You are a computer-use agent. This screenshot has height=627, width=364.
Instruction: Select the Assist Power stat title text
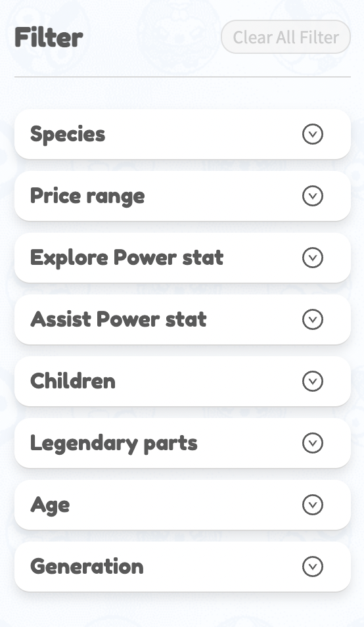[118, 319]
